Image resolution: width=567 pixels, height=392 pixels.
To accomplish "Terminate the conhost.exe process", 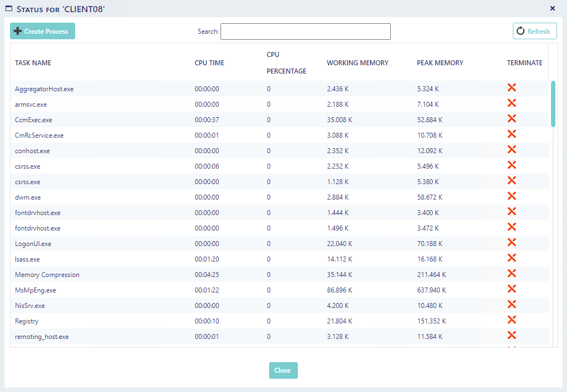I will pyautogui.click(x=511, y=149).
